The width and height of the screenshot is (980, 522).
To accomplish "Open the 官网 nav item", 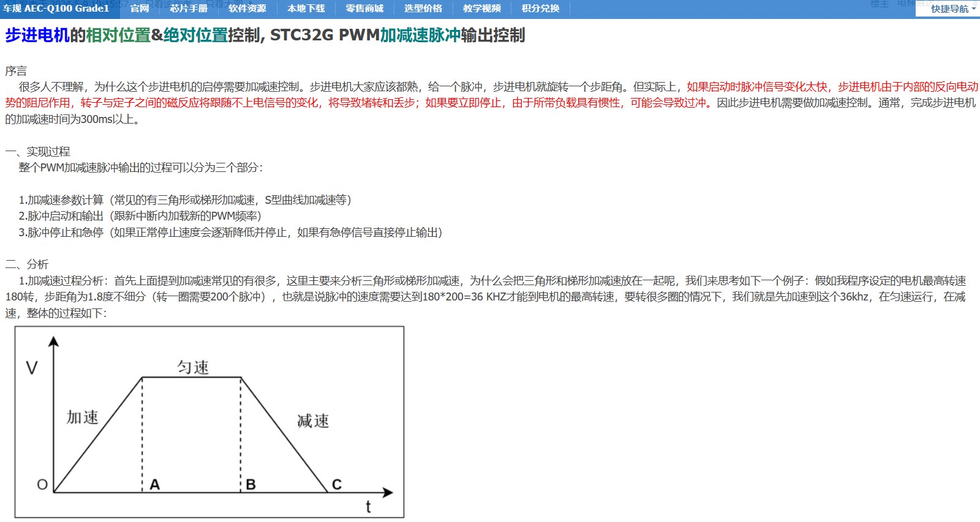I will 140,9.
